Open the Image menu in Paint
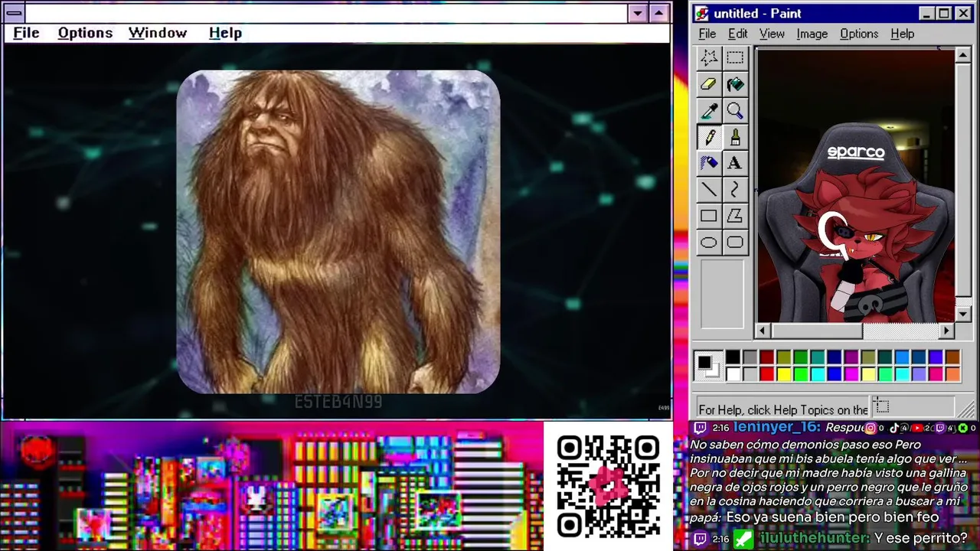The width and height of the screenshot is (980, 551). click(x=812, y=34)
